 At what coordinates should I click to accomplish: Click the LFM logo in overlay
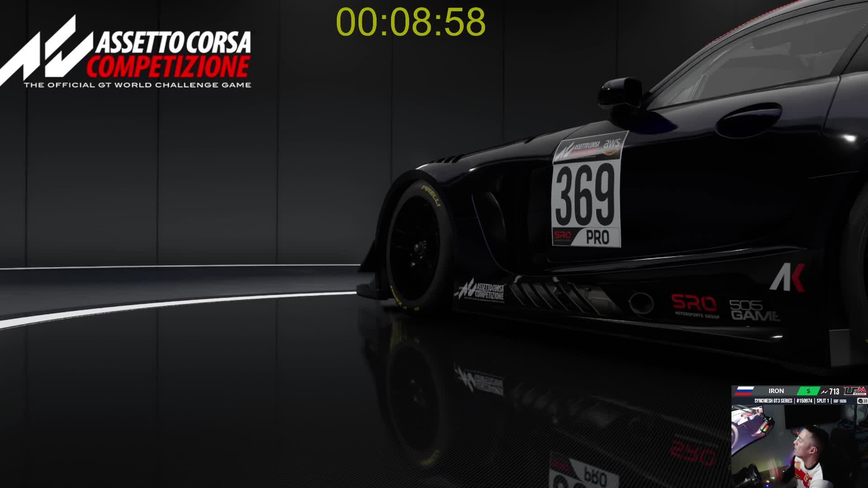tap(855, 391)
